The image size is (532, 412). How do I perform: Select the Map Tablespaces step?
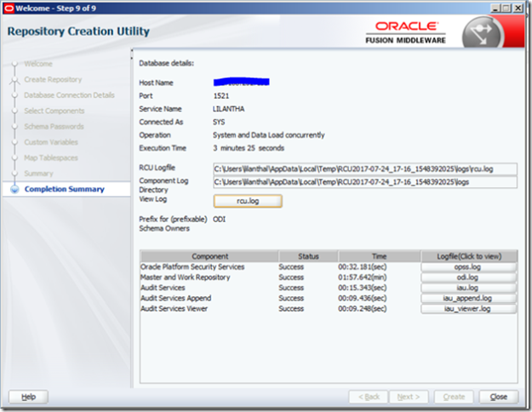51,157
